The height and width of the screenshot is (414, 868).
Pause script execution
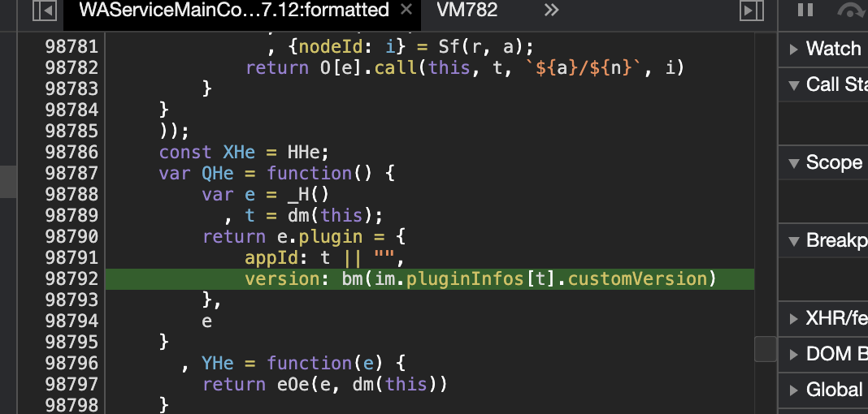click(805, 11)
